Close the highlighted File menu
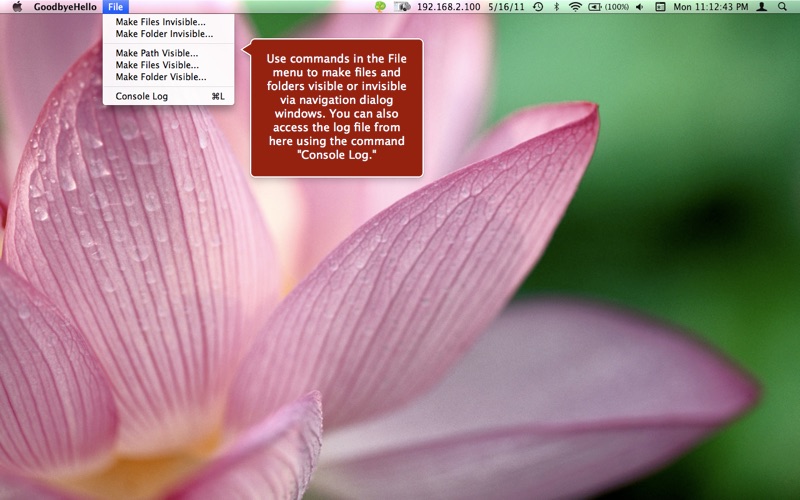This screenshot has width=800, height=500. (x=115, y=7)
